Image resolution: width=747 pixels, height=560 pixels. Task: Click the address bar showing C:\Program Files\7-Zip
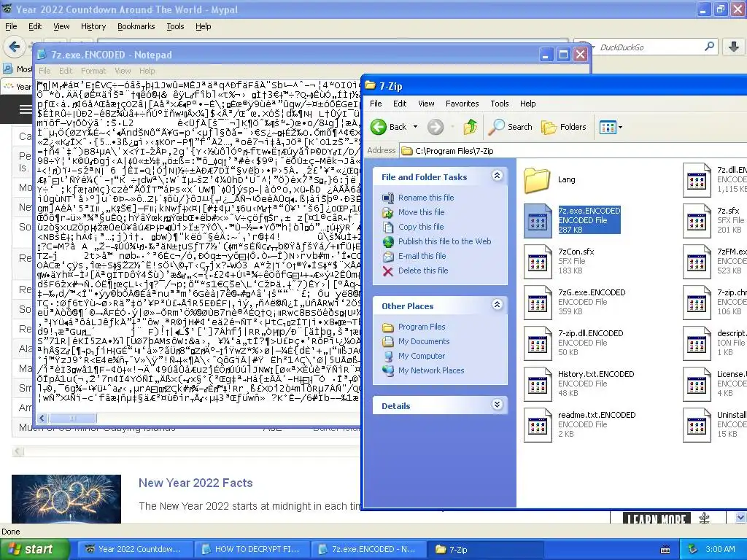click(572, 151)
